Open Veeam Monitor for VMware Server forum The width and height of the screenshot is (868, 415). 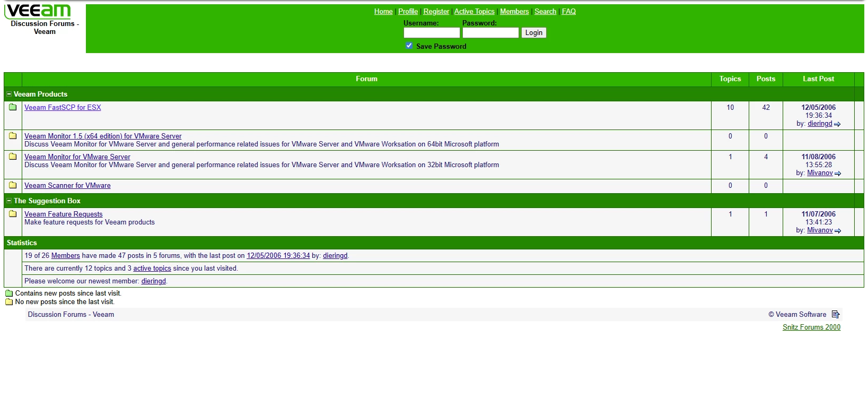click(x=77, y=157)
